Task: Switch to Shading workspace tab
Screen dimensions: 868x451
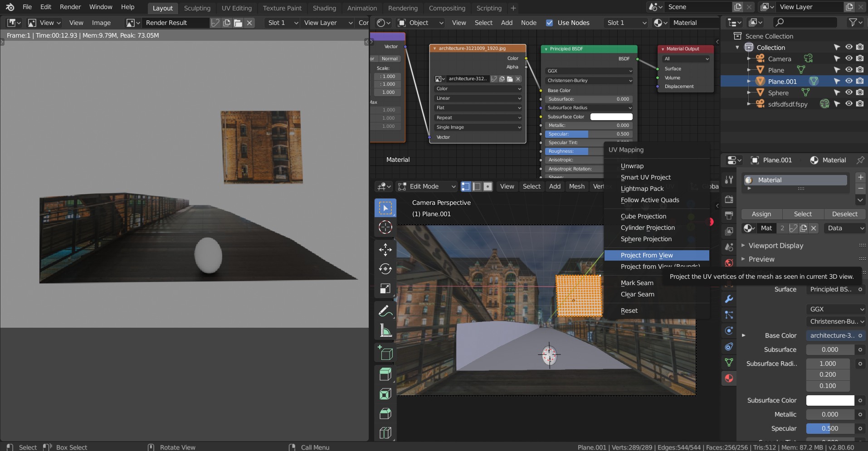Action: click(324, 8)
